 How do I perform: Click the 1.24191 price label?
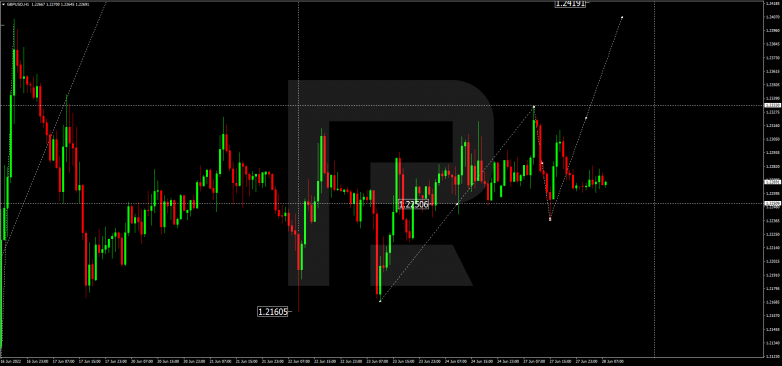click(x=570, y=3)
